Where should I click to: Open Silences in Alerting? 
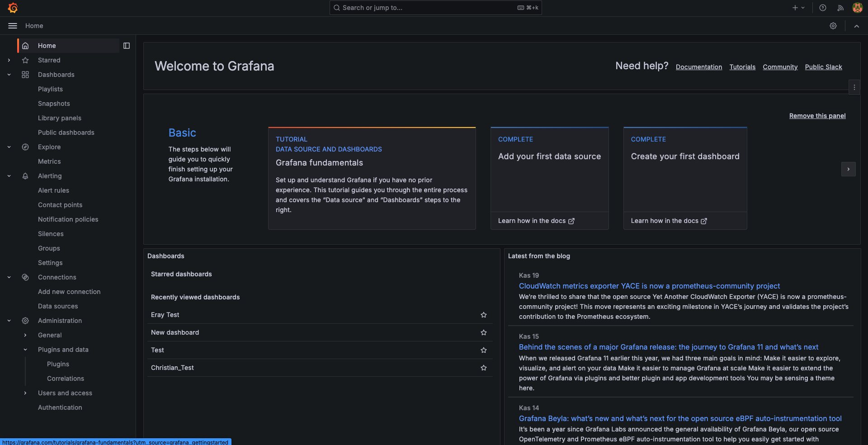point(51,234)
